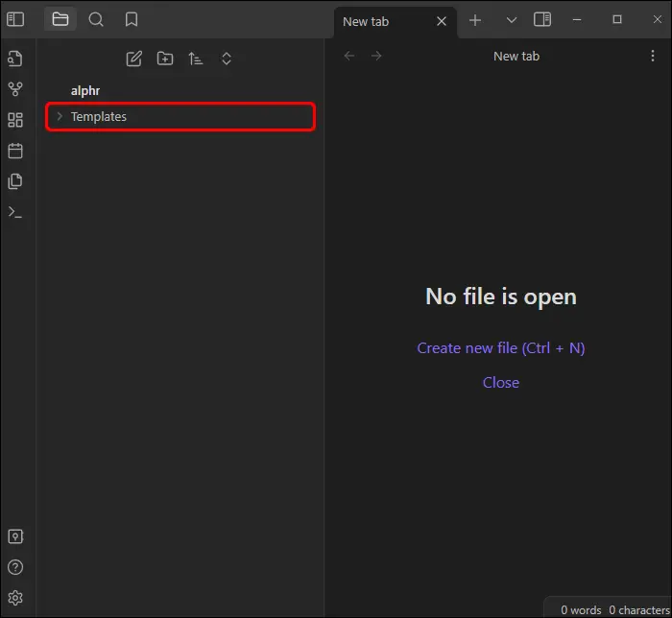Screen dimensions: 672x618
Task: Expand the Templates folder chevron
Action: pos(60,116)
